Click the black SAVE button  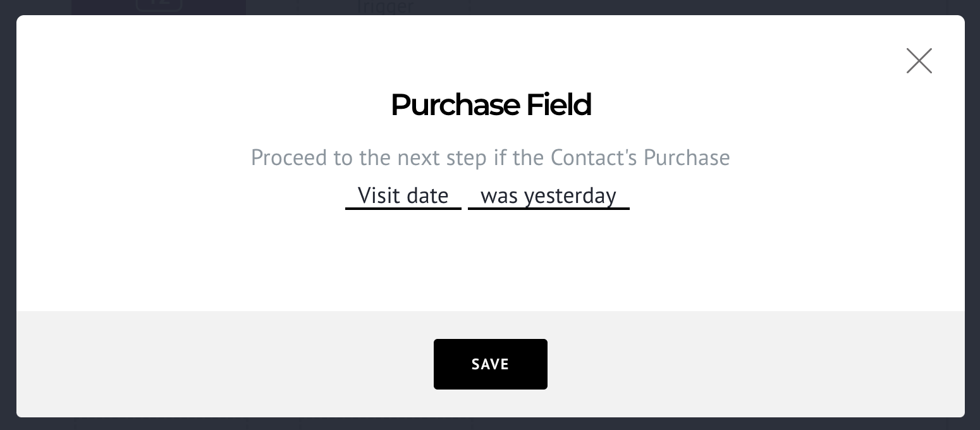click(490, 364)
